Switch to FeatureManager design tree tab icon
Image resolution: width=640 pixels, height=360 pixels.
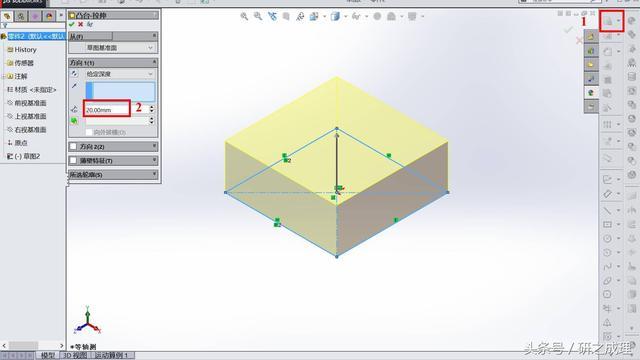(7, 16)
